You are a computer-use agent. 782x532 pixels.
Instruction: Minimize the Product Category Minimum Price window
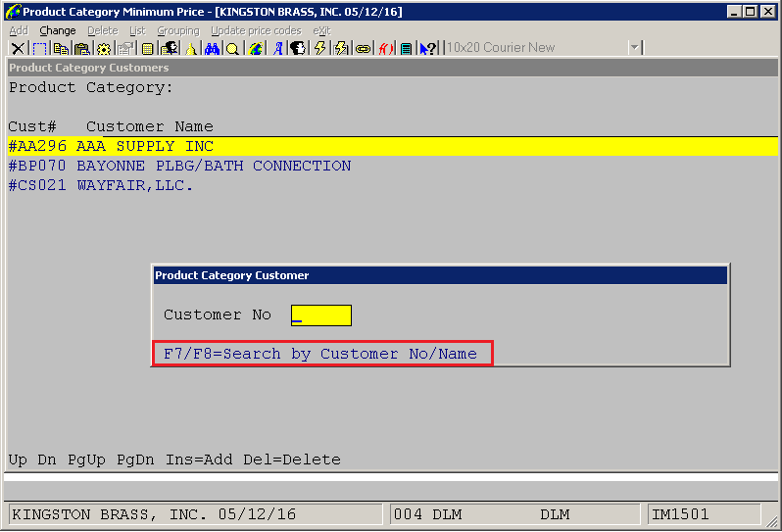coord(734,12)
